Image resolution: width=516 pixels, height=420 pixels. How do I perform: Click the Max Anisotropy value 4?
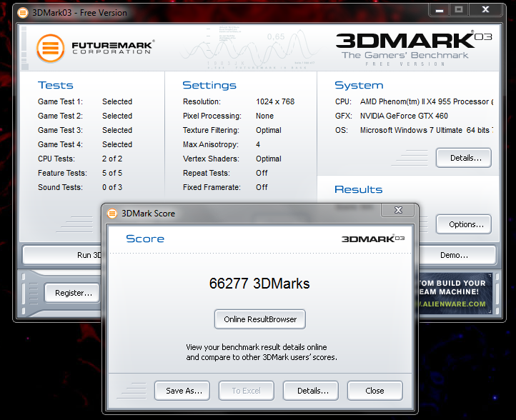click(x=258, y=144)
